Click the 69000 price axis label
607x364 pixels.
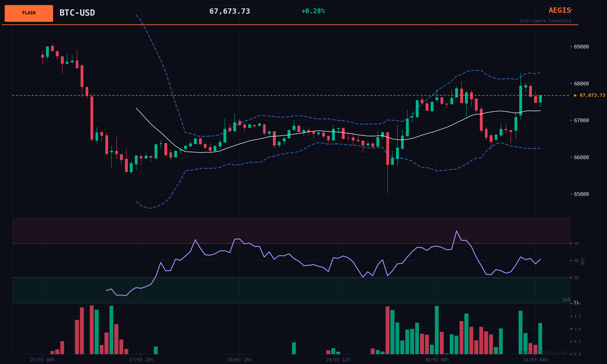click(x=581, y=47)
